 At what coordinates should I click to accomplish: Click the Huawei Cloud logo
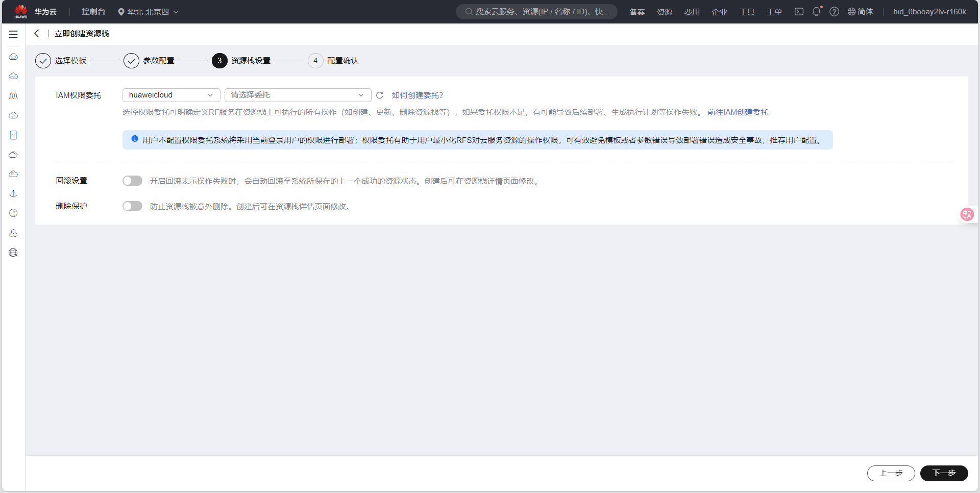[x=21, y=11]
